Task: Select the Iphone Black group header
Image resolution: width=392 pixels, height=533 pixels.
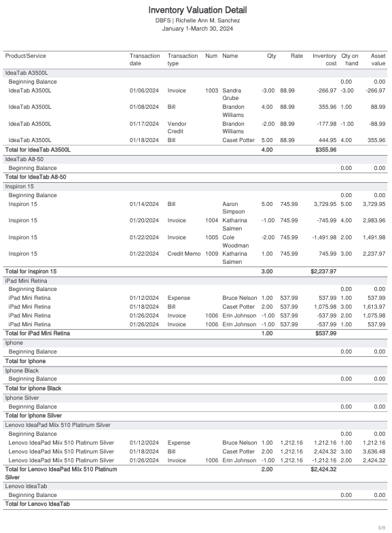Action: (196, 371)
